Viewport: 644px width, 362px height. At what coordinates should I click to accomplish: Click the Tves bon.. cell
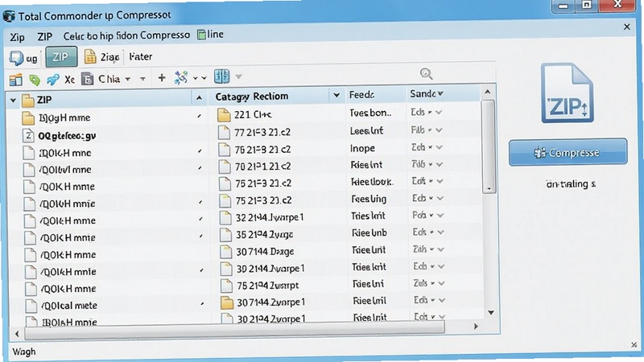pos(370,113)
